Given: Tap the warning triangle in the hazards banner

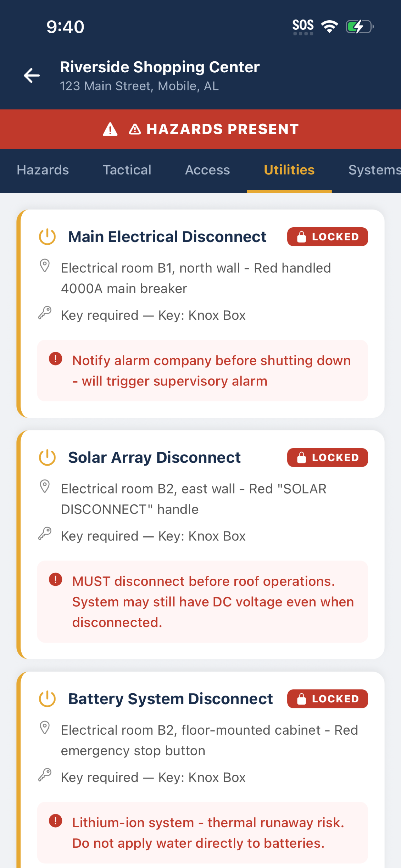Looking at the screenshot, I should pyautogui.click(x=110, y=129).
